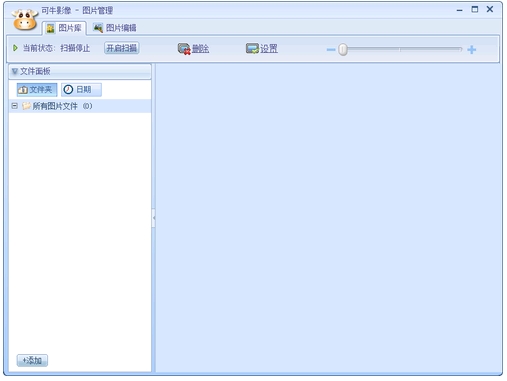Click the thumbnail size slider handle
Screen dimensions: 507x381
point(343,50)
